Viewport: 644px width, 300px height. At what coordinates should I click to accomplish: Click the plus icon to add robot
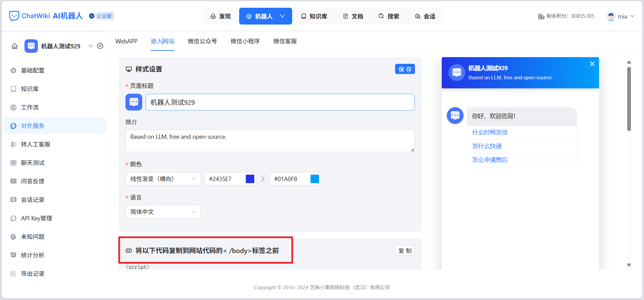coord(100,46)
